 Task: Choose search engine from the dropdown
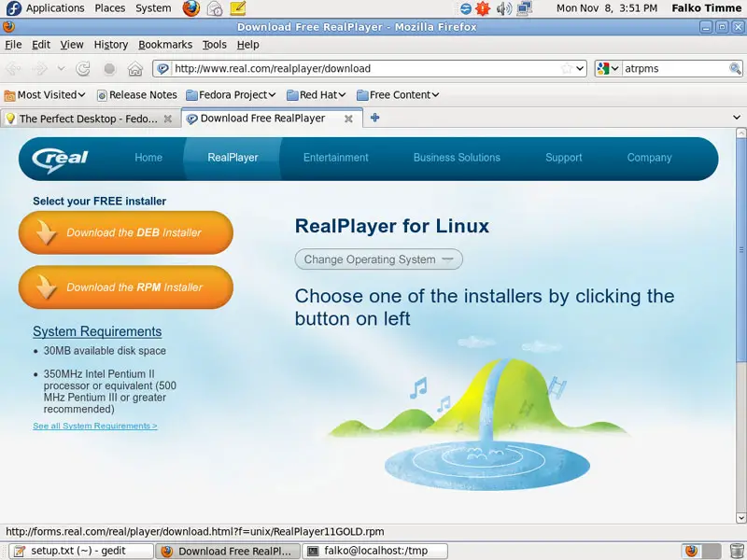point(608,68)
